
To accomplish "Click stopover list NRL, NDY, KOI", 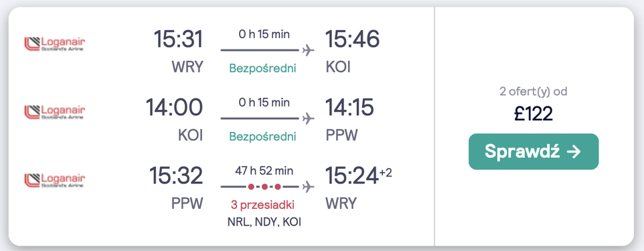I will coord(264,222).
